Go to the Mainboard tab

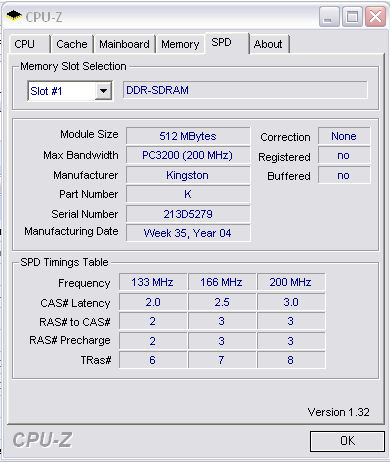[124, 44]
